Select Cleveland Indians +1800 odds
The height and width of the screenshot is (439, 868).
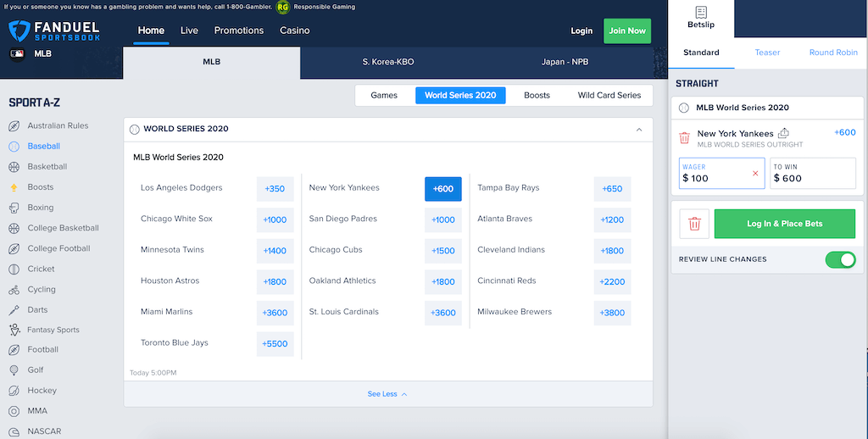click(x=612, y=251)
